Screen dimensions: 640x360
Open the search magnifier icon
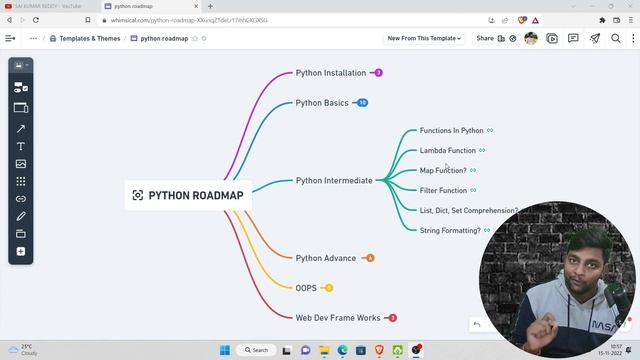(616, 38)
